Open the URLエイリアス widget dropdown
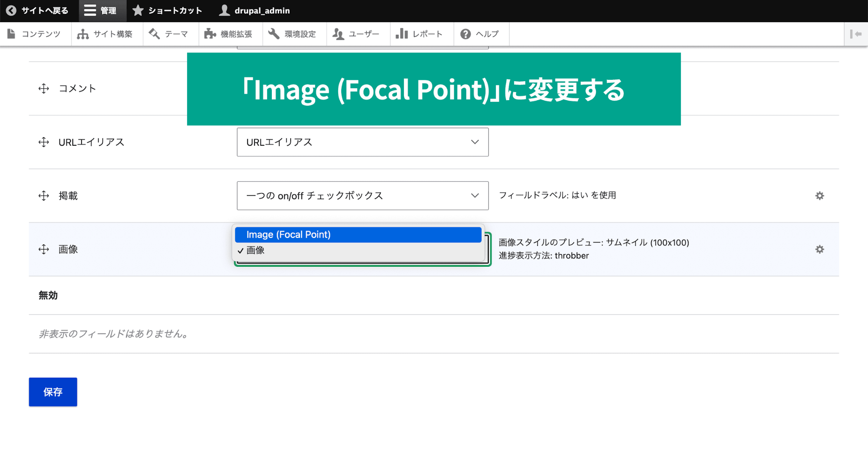Screen dimensions: 868x452 [363, 142]
